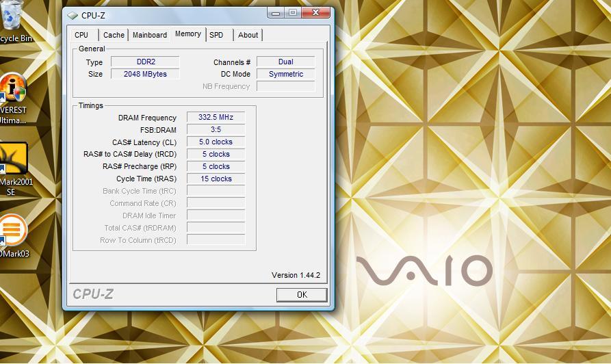Screen dimensions: 611x364
Task: Click the empty Bank Cycle Time field
Action: tap(216, 191)
